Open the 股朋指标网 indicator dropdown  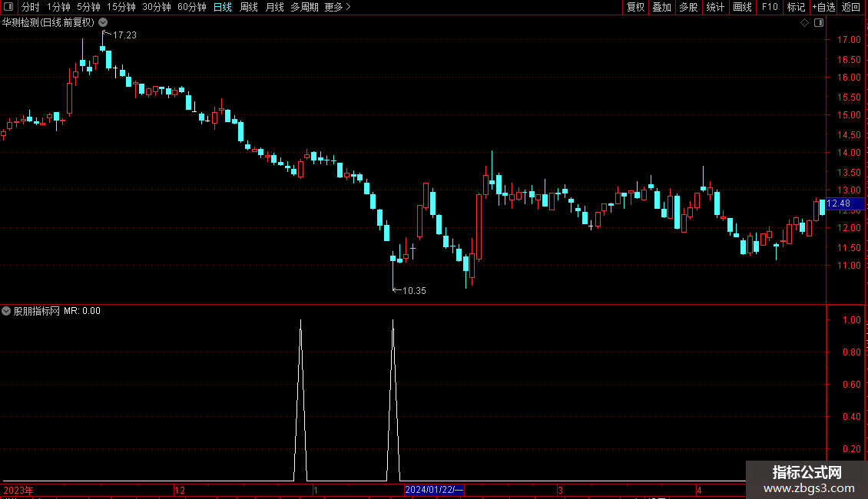(x=6, y=311)
